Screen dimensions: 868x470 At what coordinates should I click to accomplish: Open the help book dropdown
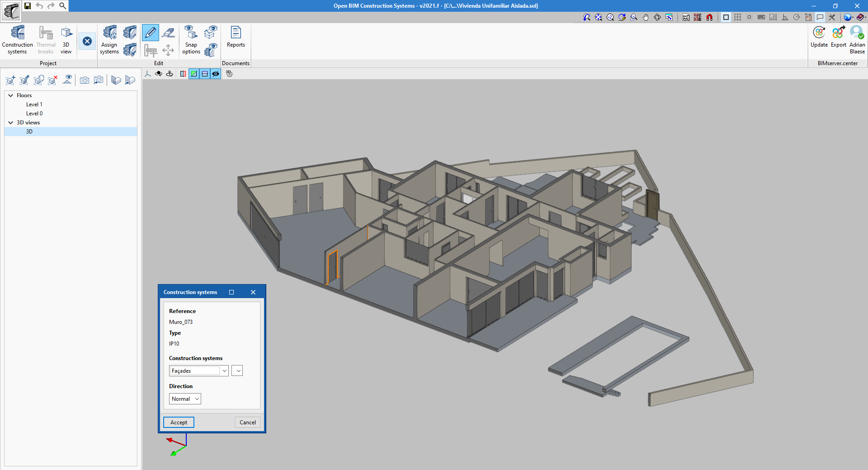click(x=861, y=17)
